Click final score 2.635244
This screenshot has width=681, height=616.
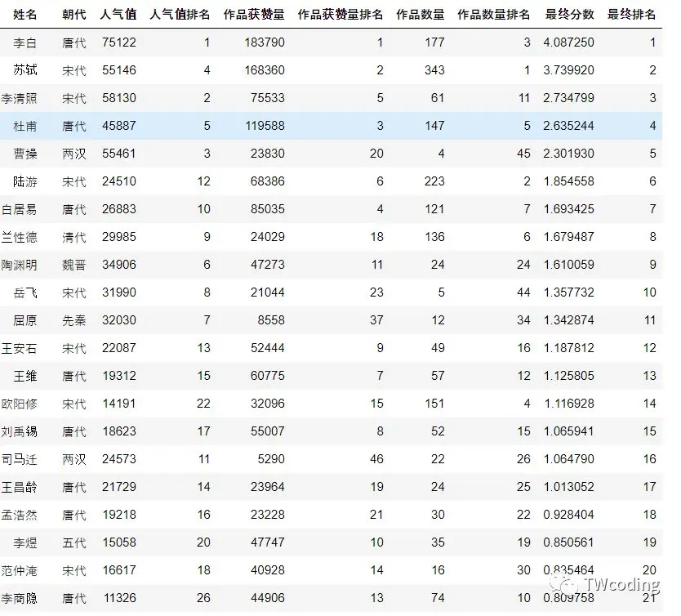pyautogui.click(x=568, y=126)
